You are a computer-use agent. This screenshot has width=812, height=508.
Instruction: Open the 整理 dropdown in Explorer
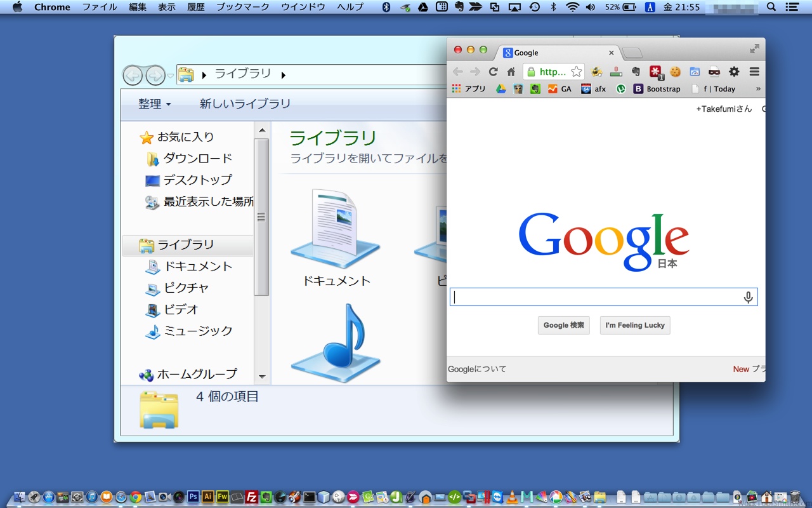[155, 104]
